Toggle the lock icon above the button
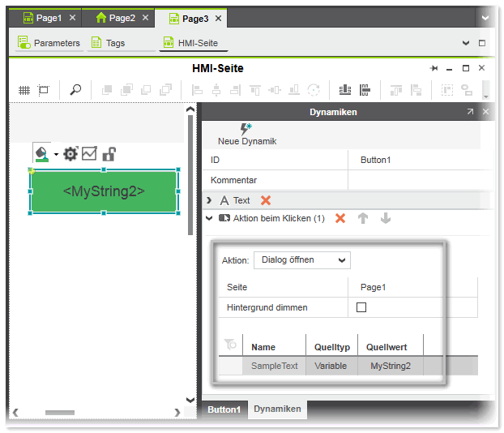The image size is (504, 433). (107, 153)
